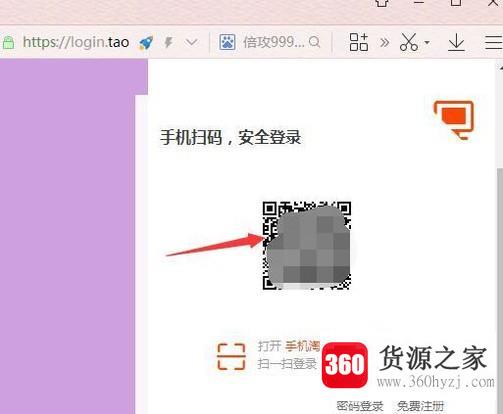The height and width of the screenshot is (414, 503).
Task: Click the window maximize button
Action: 456,3
